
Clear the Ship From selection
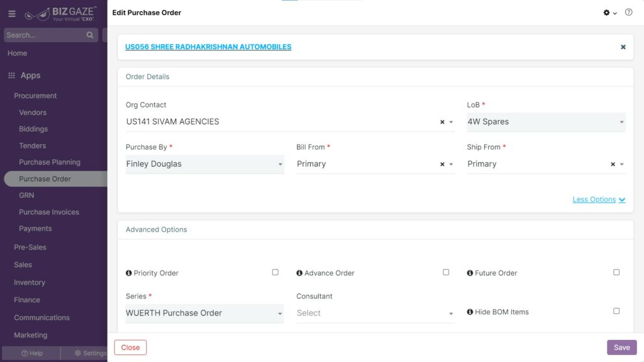613,164
